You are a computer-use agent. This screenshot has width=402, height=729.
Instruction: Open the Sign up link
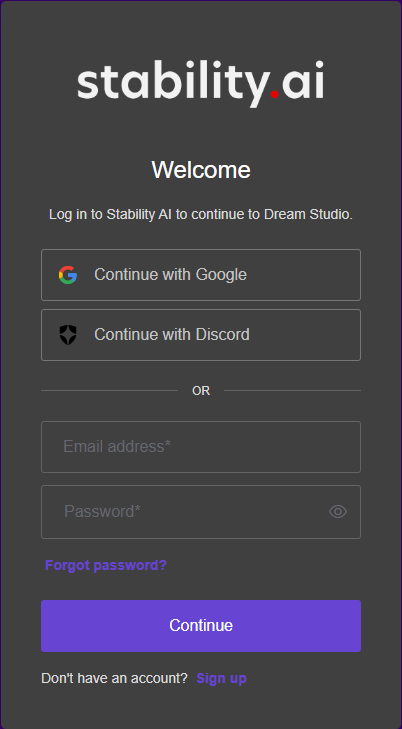(221, 679)
